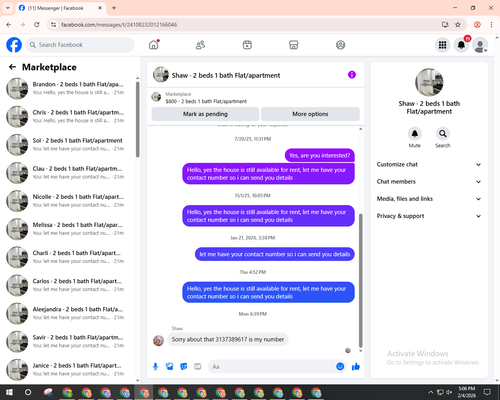
Task: Open Nicolle conversation
Action: 68,201
